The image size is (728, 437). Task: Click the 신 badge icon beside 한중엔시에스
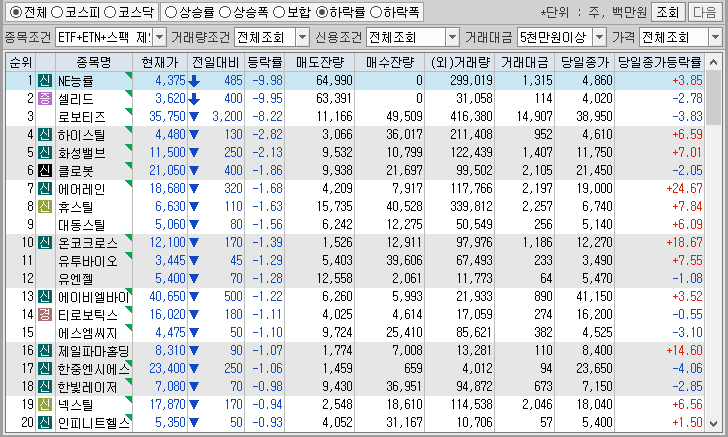pyautogui.click(x=45, y=368)
